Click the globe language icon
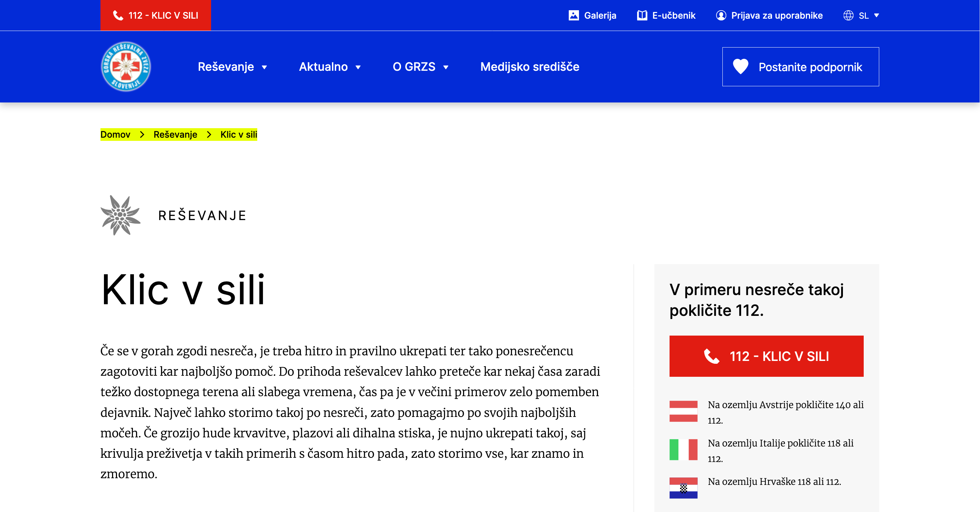Screen dimensions: 980x512 [x=848, y=15]
